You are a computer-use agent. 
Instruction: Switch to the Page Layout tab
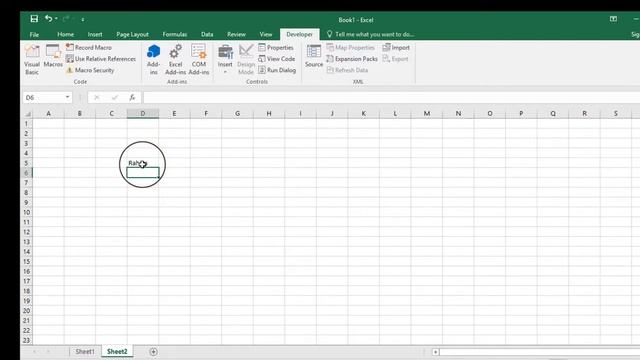coord(132,34)
